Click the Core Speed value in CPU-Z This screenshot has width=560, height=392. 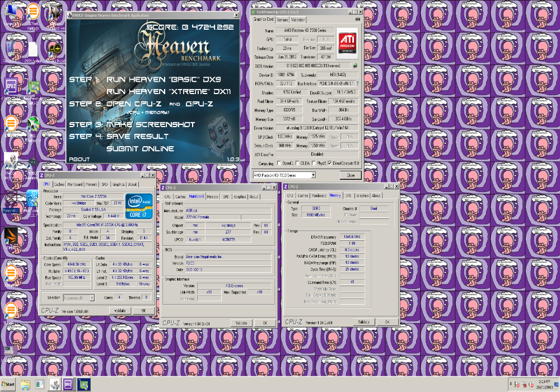pyautogui.click(x=77, y=264)
